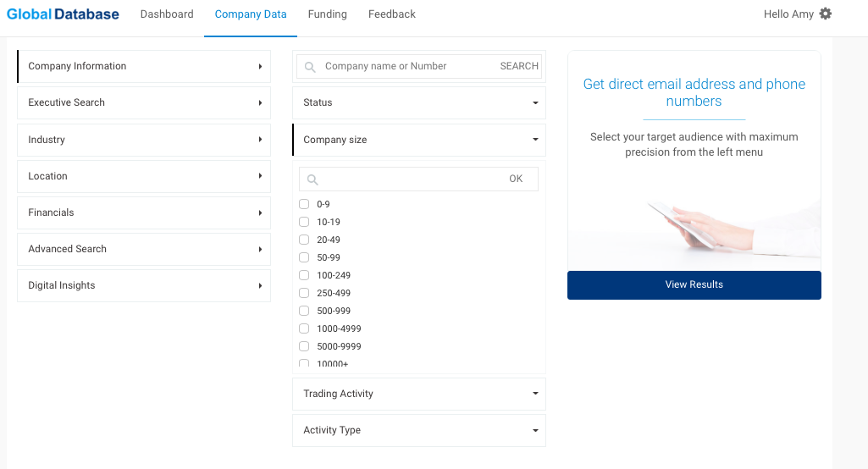Image resolution: width=868 pixels, height=469 pixels.
Task: Open the Trading Activity dropdown
Action: coord(419,394)
